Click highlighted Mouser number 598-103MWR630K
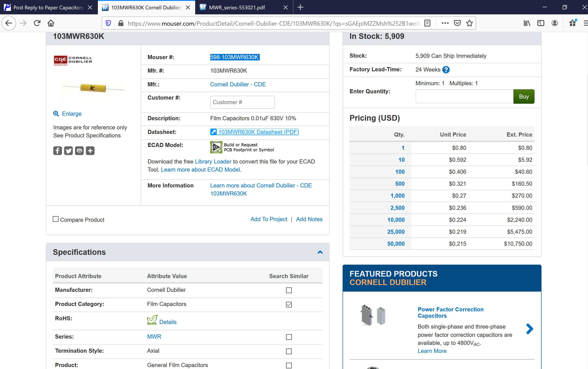Viewport: 588px width, 369px height. pos(235,57)
